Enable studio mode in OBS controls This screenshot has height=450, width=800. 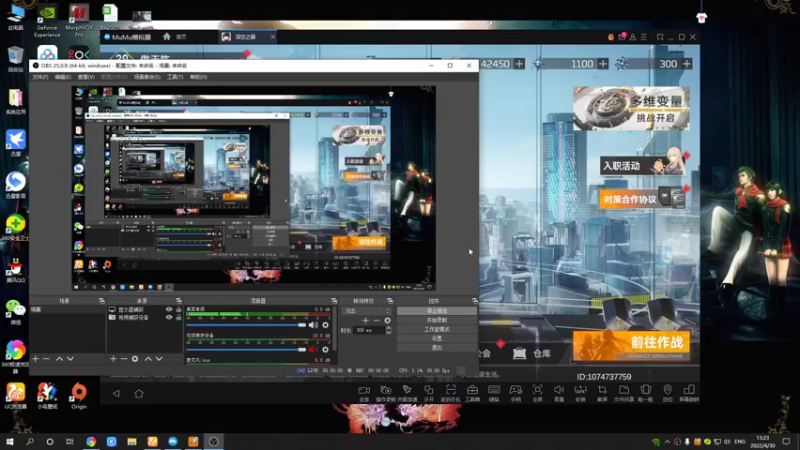point(437,329)
